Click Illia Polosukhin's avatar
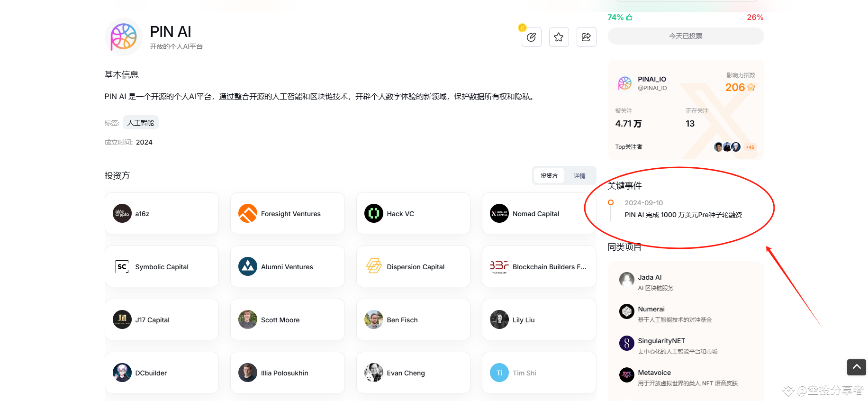The image size is (868, 401). pos(248,373)
